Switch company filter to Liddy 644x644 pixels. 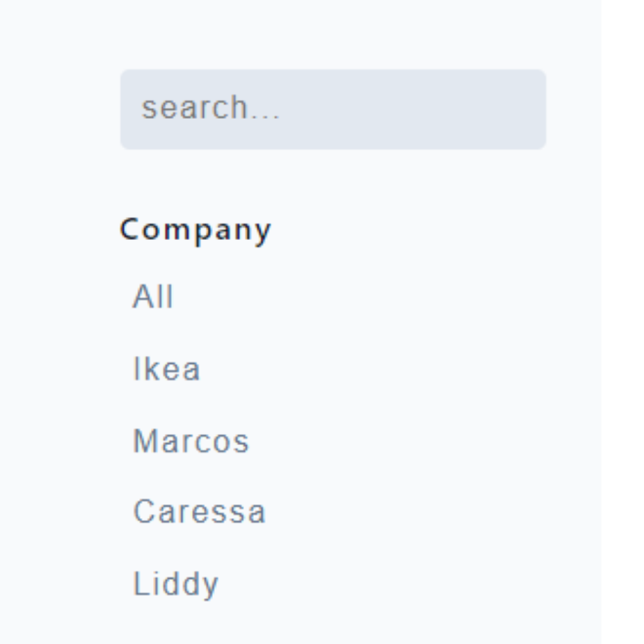point(175,583)
